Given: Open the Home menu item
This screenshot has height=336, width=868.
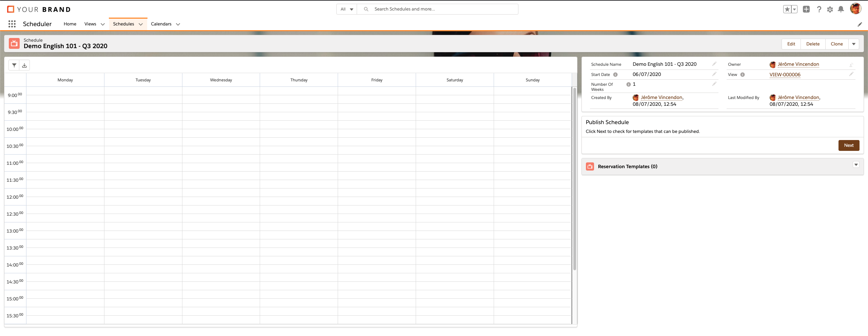Looking at the screenshot, I should (70, 24).
